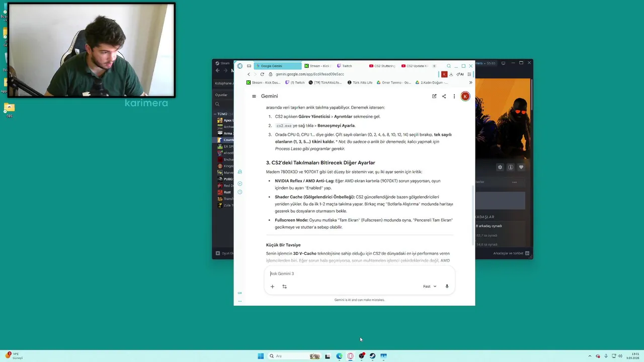Open the weather widget on taskbar
This screenshot has width=644, height=362.
pyautogui.click(x=14, y=356)
